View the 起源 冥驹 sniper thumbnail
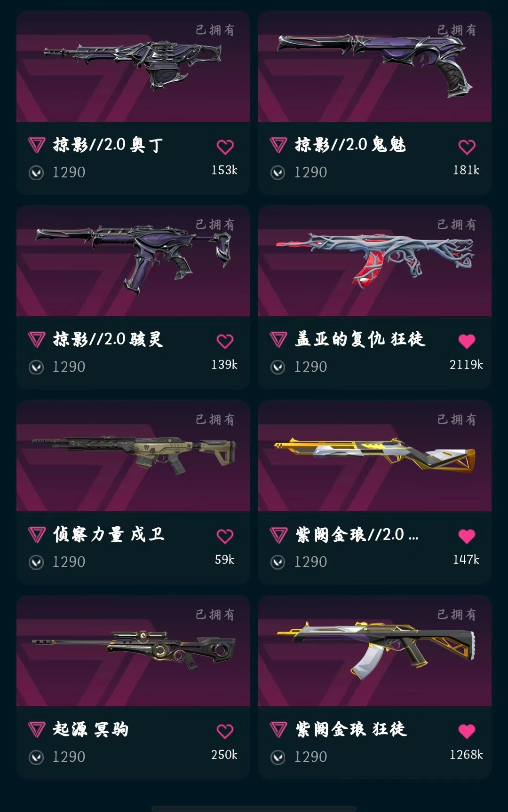The image size is (508, 812). click(133, 651)
